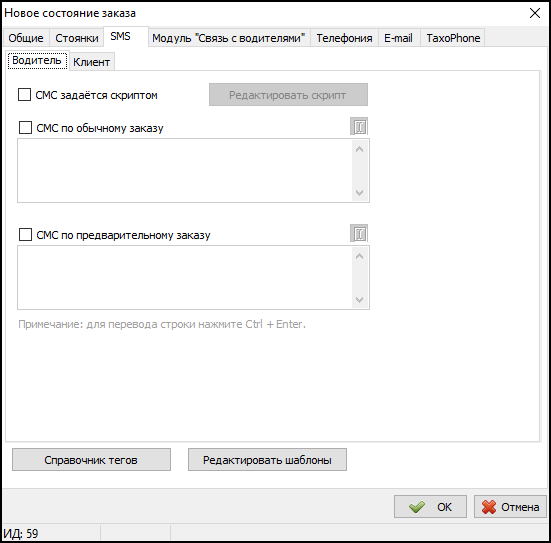The width and height of the screenshot is (551, 543).
Task: Click the Справочник тегов button
Action: pos(91,459)
